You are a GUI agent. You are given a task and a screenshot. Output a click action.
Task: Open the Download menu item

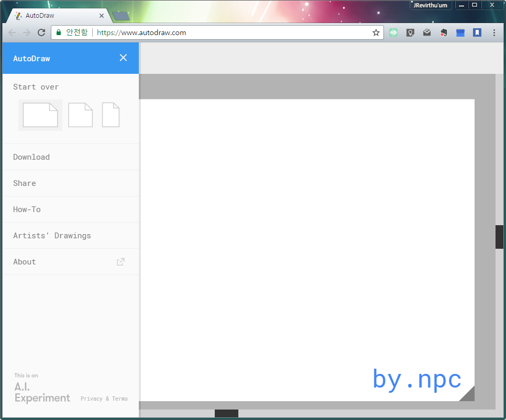71,157
